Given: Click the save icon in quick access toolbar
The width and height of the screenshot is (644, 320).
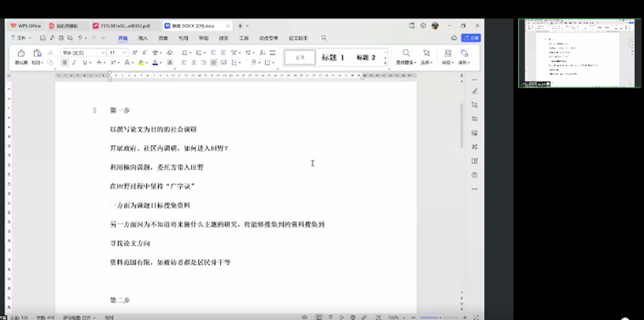Looking at the screenshot, I should [42, 37].
